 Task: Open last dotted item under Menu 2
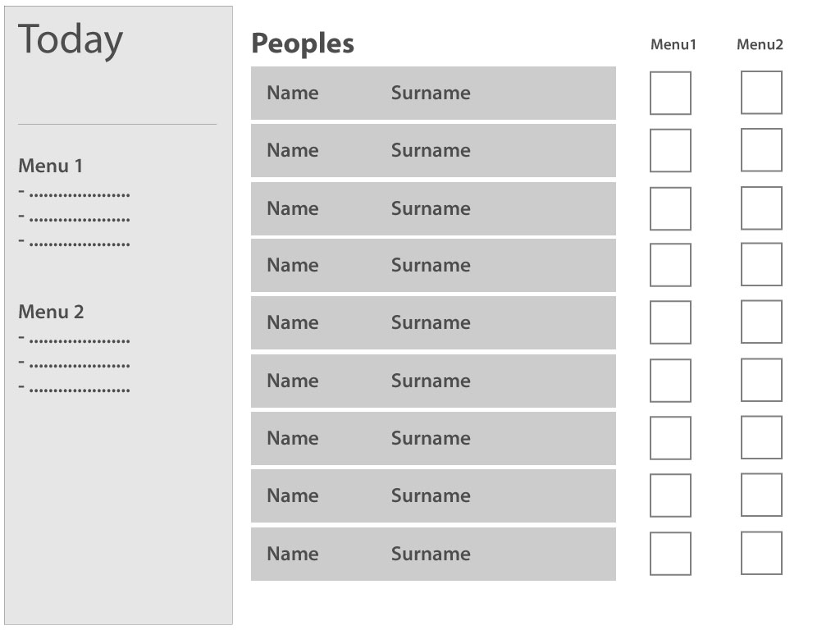[74, 388]
